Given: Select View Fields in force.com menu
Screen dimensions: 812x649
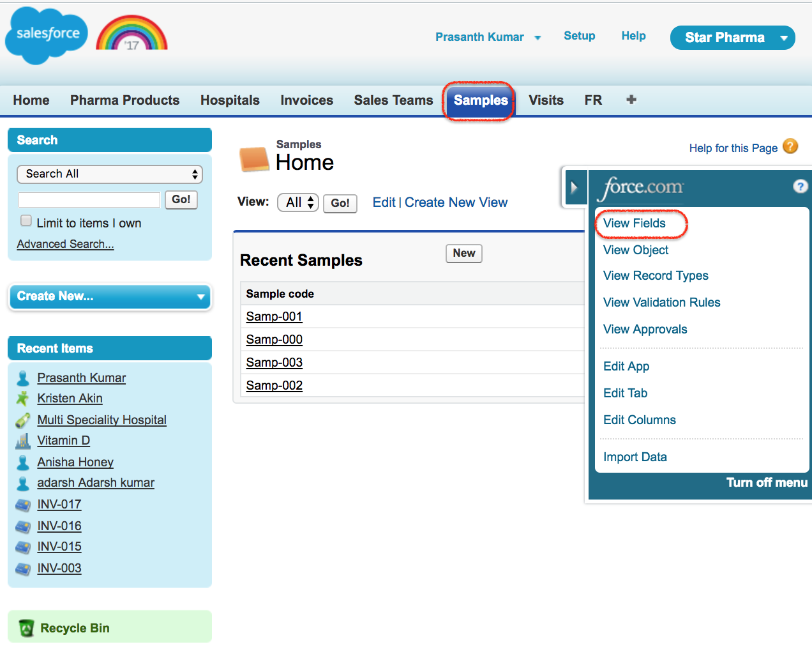Looking at the screenshot, I should 635,223.
